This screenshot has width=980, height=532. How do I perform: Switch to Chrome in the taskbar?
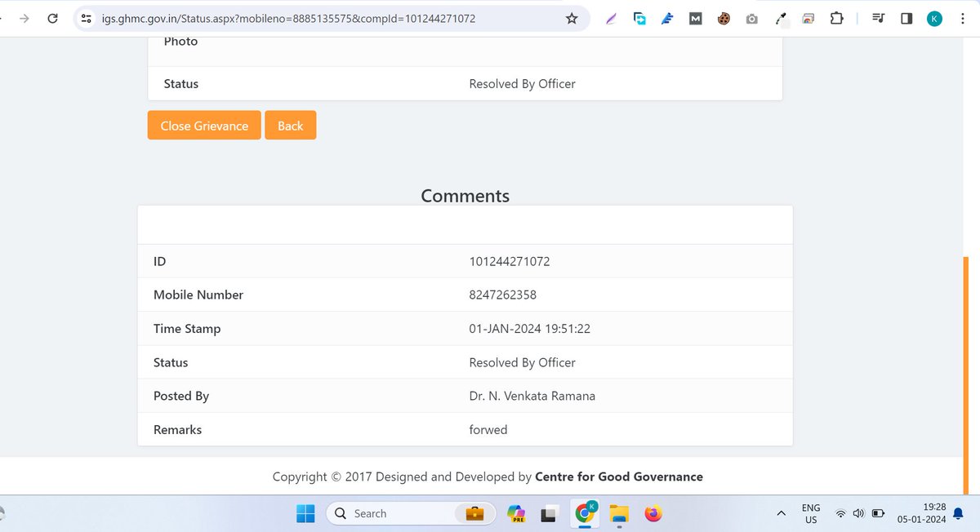tap(585, 513)
